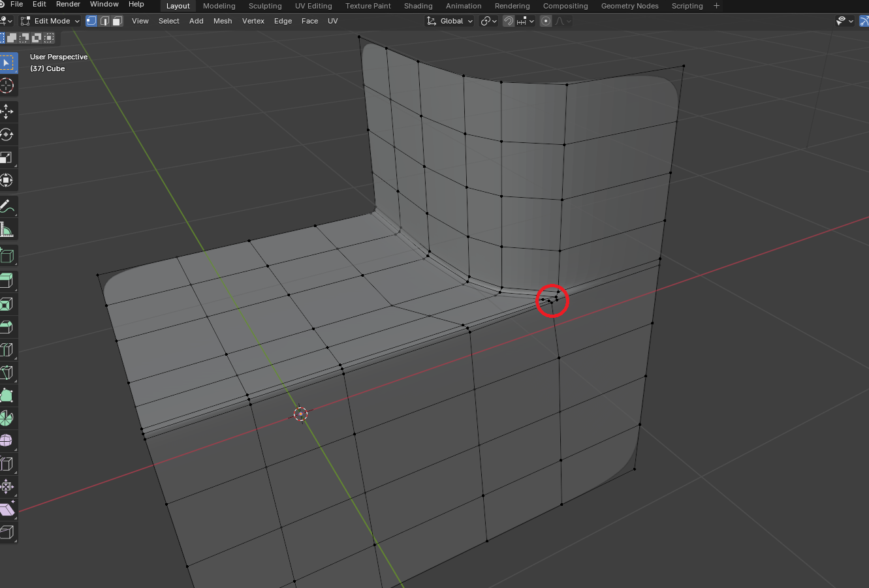This screenshot has height=588, width=869.
Task: Open Global transform orientation dropdown
Action: (449, 21)
